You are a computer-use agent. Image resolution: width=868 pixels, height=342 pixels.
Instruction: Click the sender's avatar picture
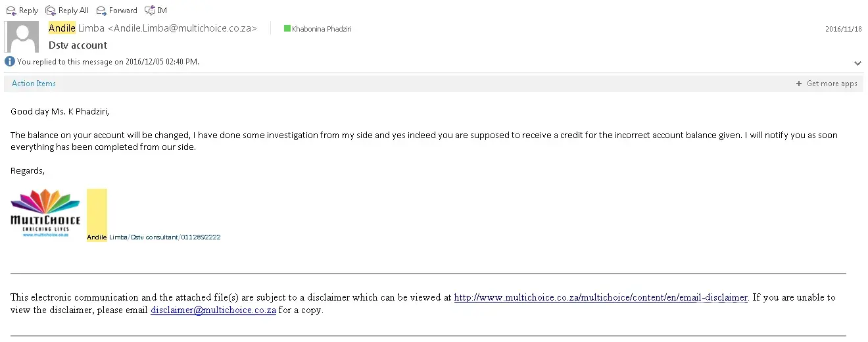click(22, 37)
